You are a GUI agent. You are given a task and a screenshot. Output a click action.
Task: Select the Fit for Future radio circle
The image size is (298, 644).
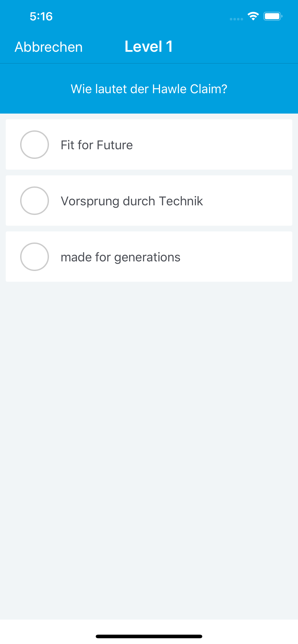35,144
